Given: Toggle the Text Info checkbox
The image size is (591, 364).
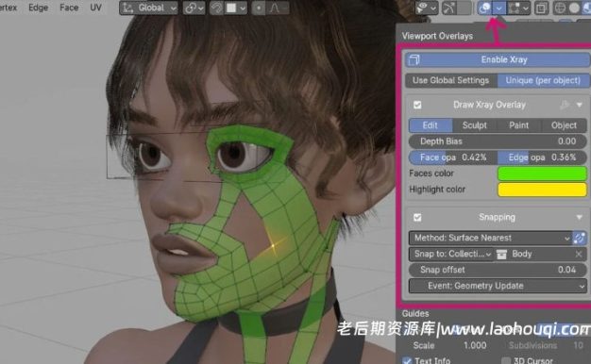Looking at the screenshot, I should tap(407, 360).
